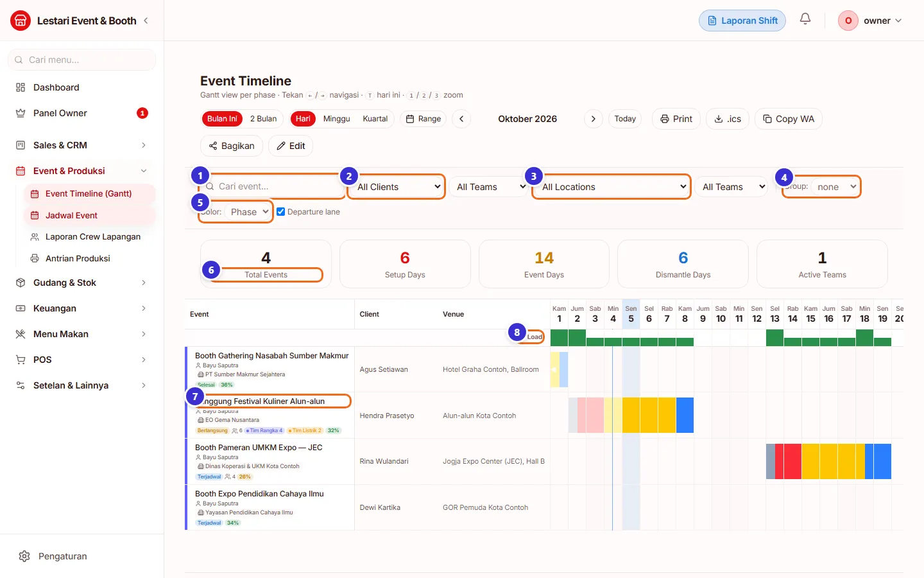Open Dashboard from sidebar

click(x=81, y=87)
